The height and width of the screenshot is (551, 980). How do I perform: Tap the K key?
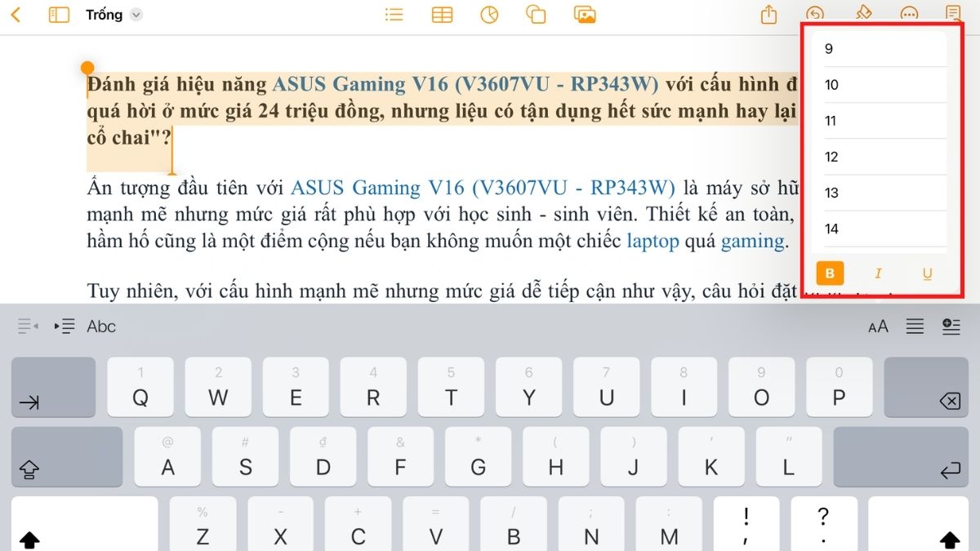click(x=710, y=457)
